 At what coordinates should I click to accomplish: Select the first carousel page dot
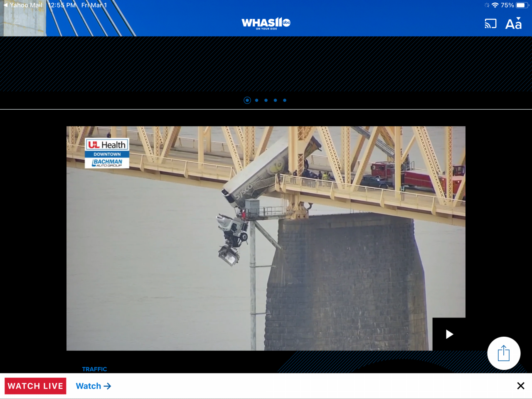click(x=247, y=100)
